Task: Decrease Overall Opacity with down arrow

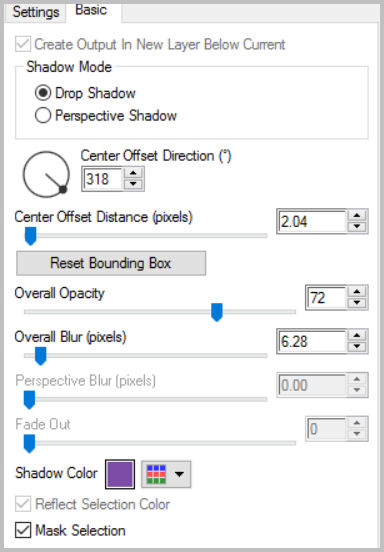Action: (x=357, y=303)
